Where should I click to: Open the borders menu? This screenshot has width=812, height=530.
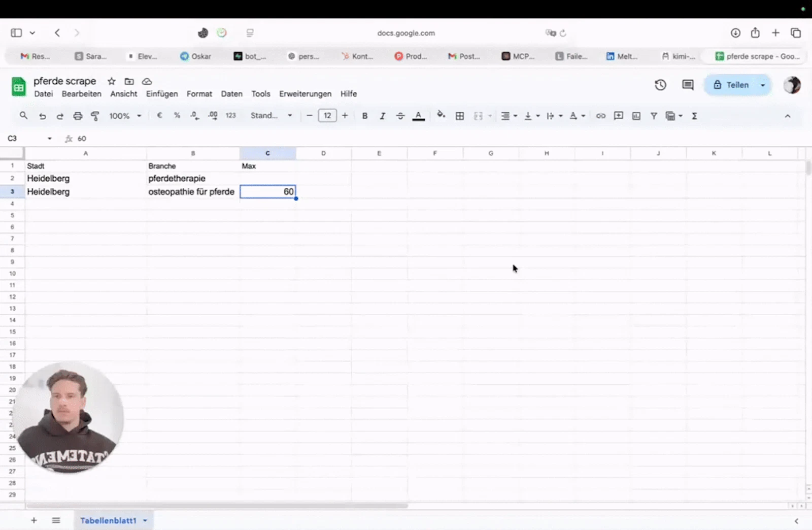460,116
